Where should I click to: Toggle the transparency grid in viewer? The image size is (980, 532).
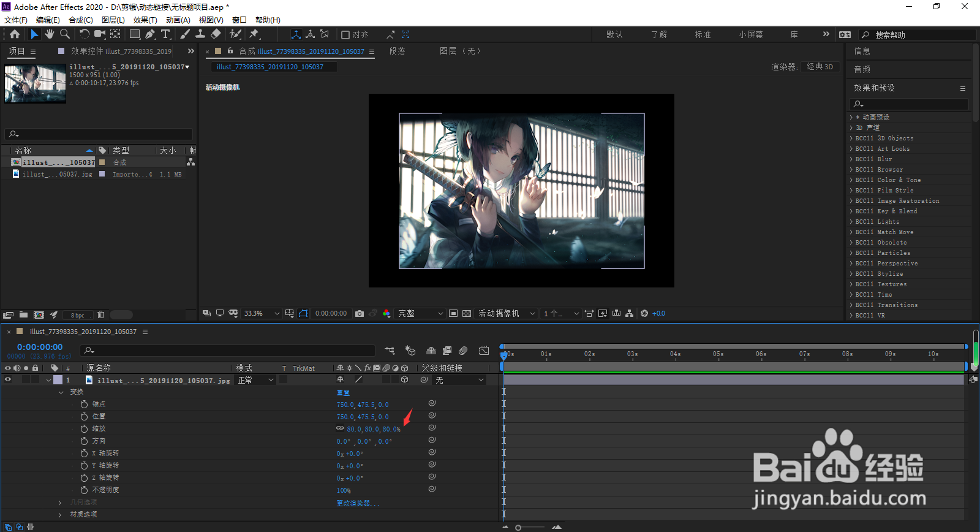click(x=467, y=313)
